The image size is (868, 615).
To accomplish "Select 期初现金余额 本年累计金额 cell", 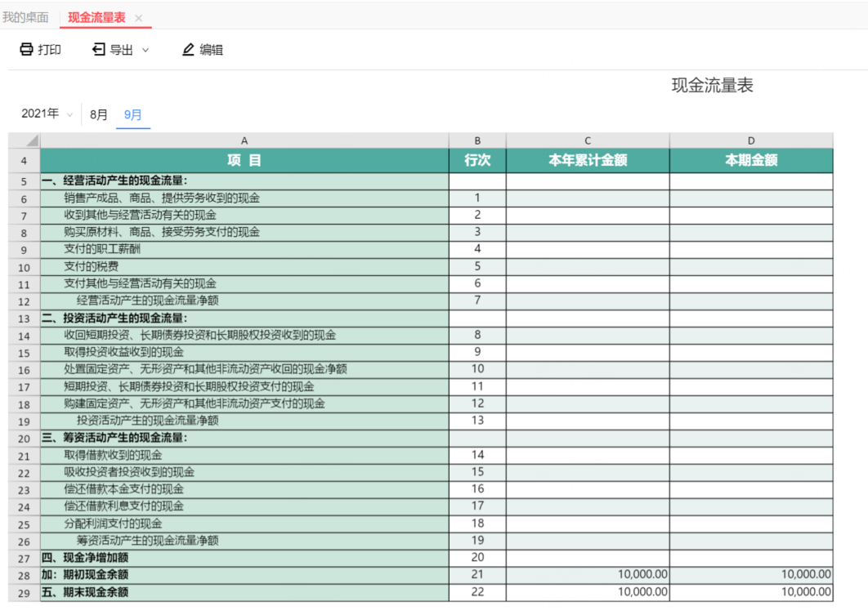I will (x=587, y=575).
